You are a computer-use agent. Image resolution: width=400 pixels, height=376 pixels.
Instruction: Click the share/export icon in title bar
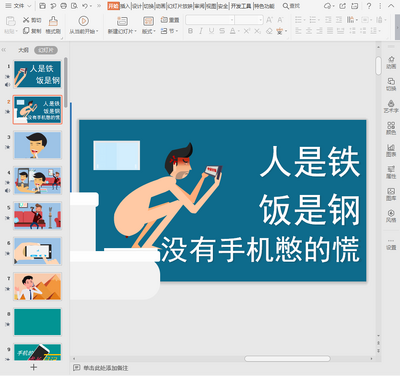click(x=342, y=6)
